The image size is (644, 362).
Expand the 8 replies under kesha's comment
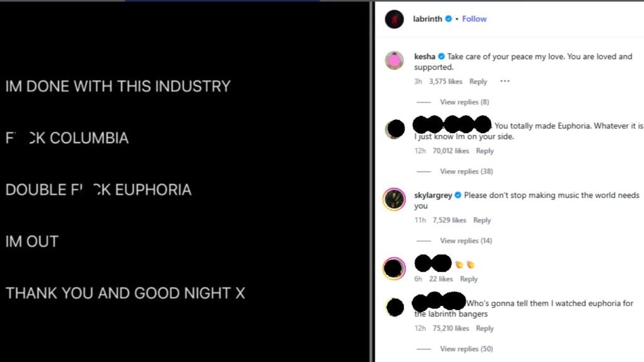pos(464,102)
